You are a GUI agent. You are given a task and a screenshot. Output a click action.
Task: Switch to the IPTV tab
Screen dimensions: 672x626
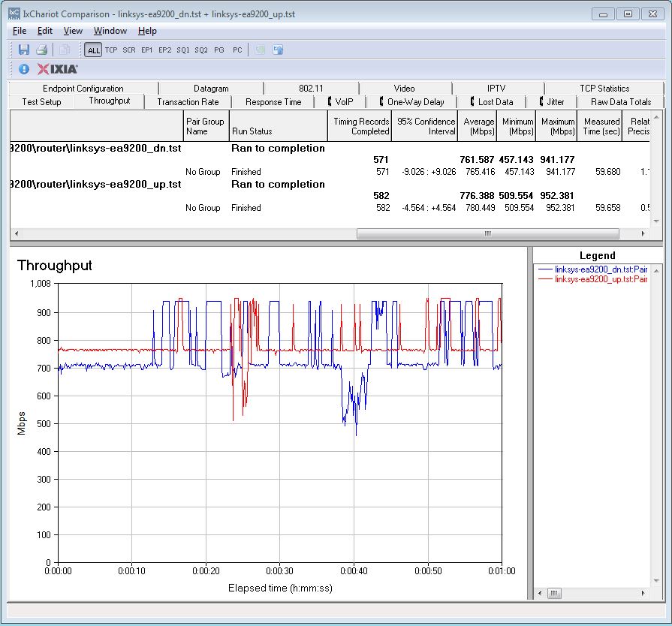(x=496, y=89)
